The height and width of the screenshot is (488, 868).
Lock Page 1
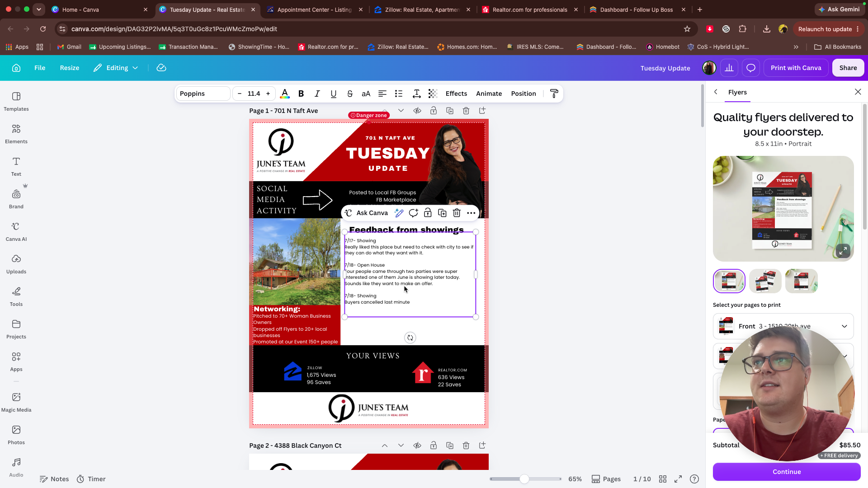coord(434,111)
